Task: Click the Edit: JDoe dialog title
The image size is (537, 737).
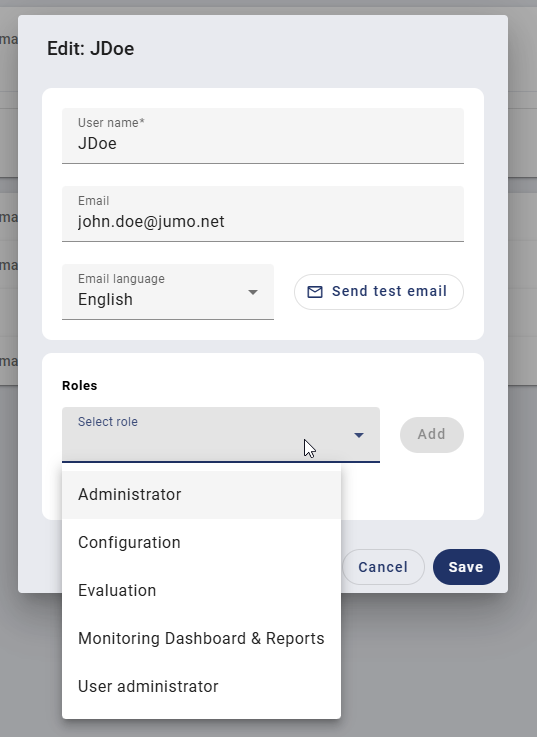Action: tap(91, 49)
